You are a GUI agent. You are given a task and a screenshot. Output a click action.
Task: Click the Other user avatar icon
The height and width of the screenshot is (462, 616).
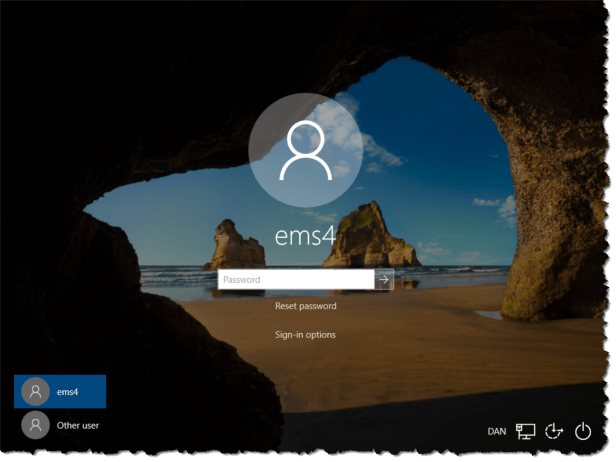coord(35,425)
